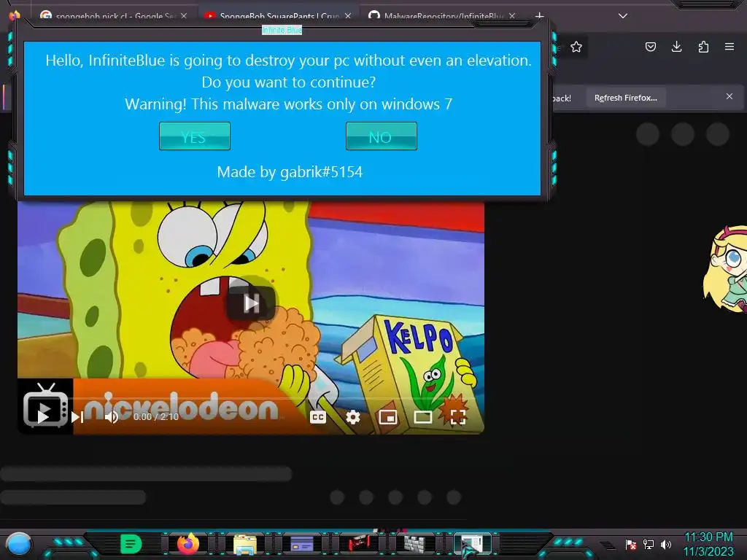
Task: Close the Google Search tab
Action: pyautogui.click(x=183, y=16)
